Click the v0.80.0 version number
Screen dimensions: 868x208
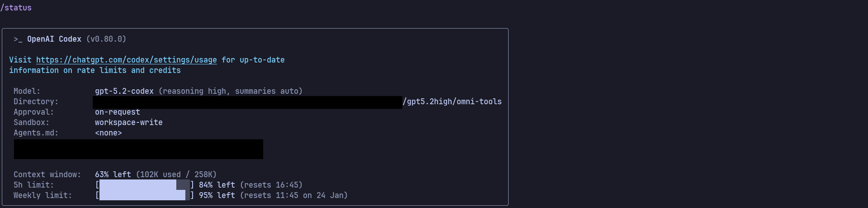(106, 39)
